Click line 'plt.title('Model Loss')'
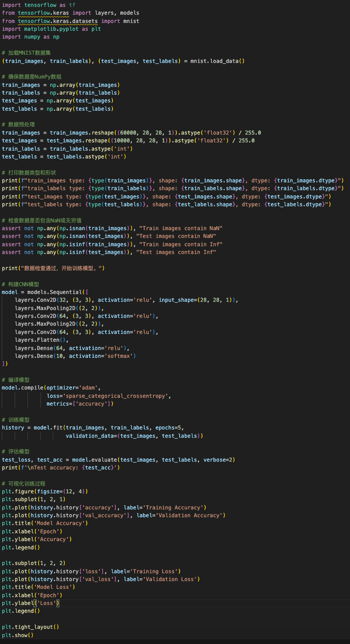The width and height of the screenshot is (350, 644). coord(39,587)
